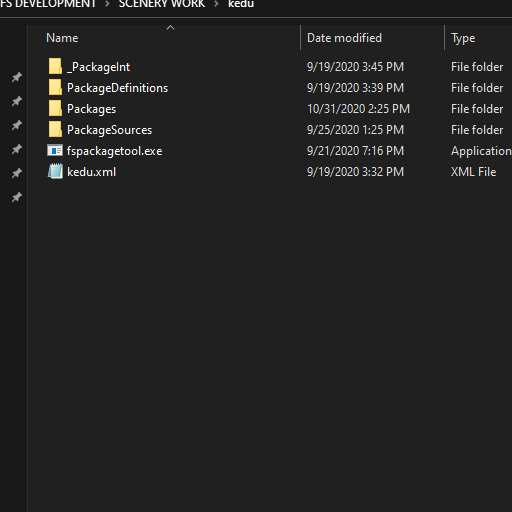Screen dimensions: 512x512
Task: Click the PackageDefinitions folder name
Action: pos(117,88)
